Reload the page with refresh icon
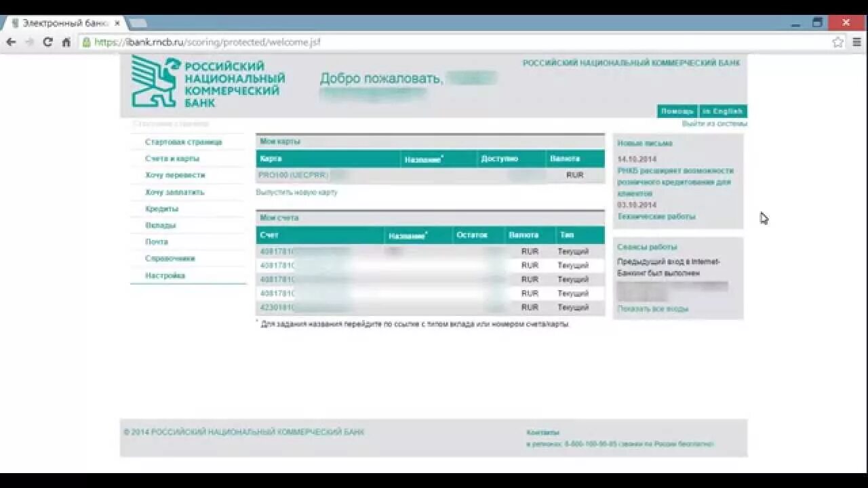 click(x=47, y=42)
